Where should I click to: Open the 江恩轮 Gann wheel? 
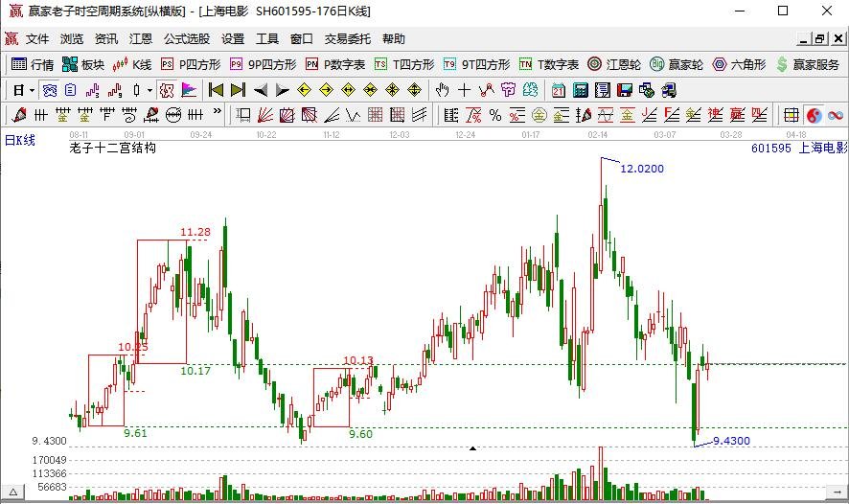(x=614, y=64)
